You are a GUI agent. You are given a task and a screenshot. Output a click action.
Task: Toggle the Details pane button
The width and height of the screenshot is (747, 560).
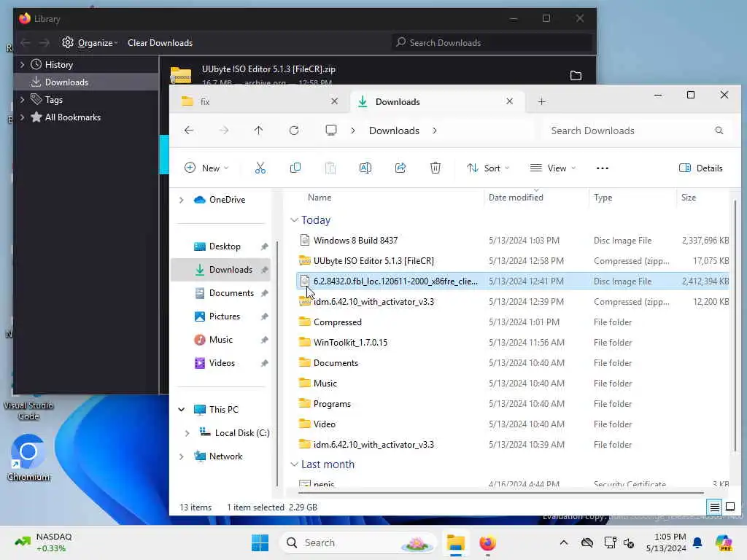coord(701,168)
